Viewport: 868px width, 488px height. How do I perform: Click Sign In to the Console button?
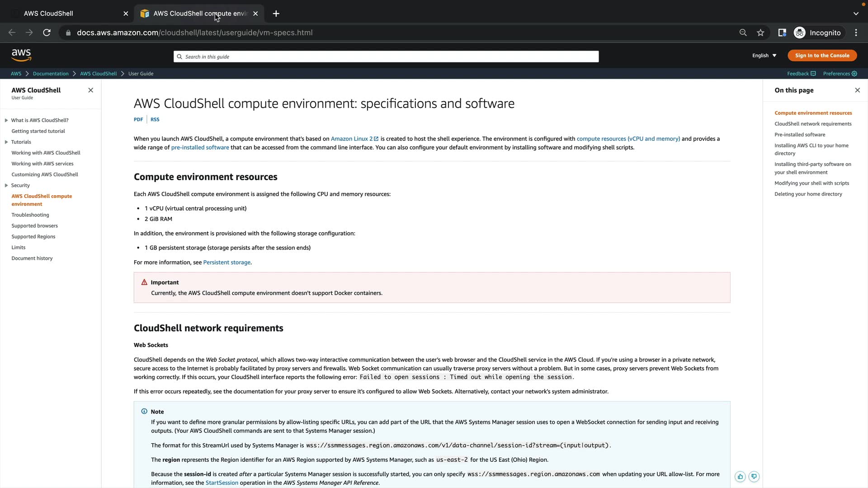822,56
